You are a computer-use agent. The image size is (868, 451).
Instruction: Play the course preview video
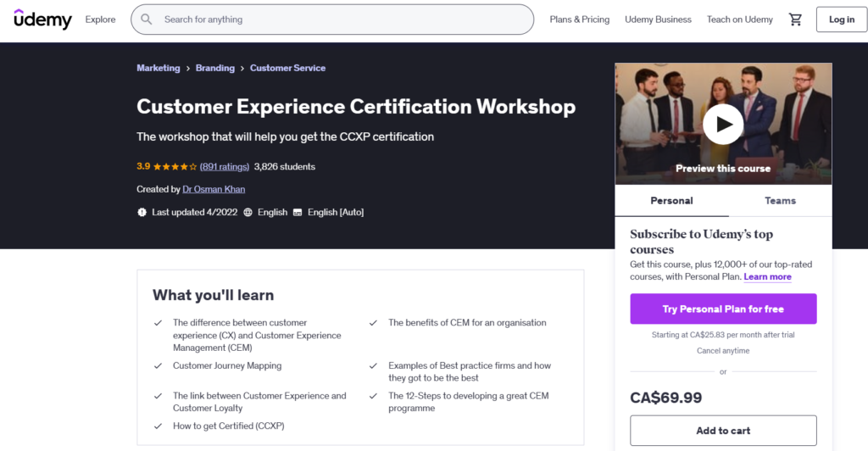723,125
